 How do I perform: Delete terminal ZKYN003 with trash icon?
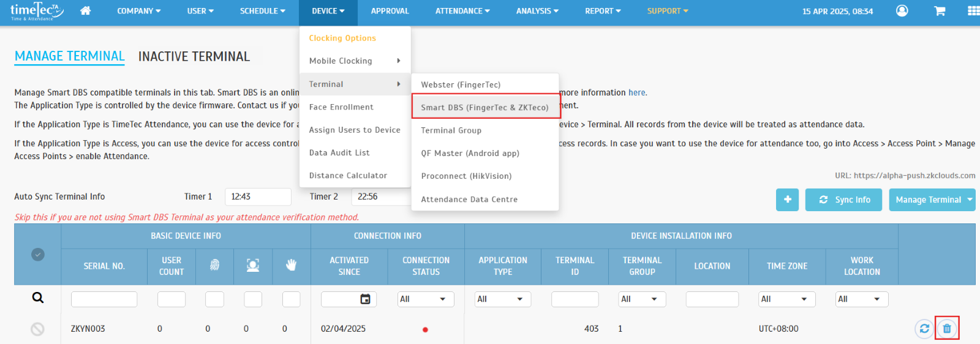[x=947, y=329]
